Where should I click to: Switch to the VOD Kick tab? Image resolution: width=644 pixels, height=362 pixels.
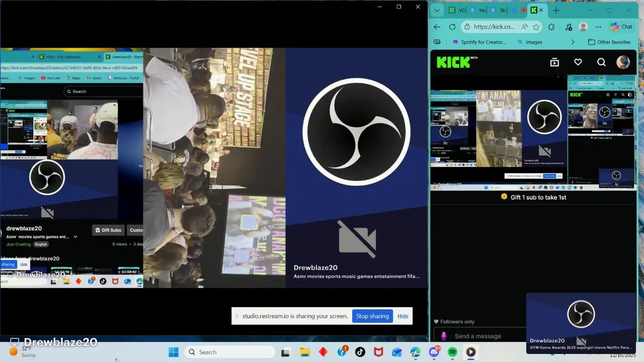pyautogui.click(x=457, y=10)
